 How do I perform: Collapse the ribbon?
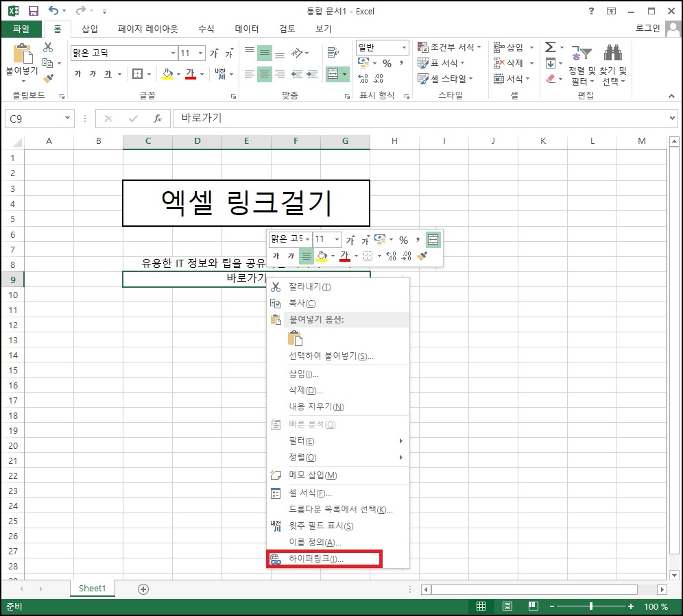pyautogui.click(x=671, y=96)
